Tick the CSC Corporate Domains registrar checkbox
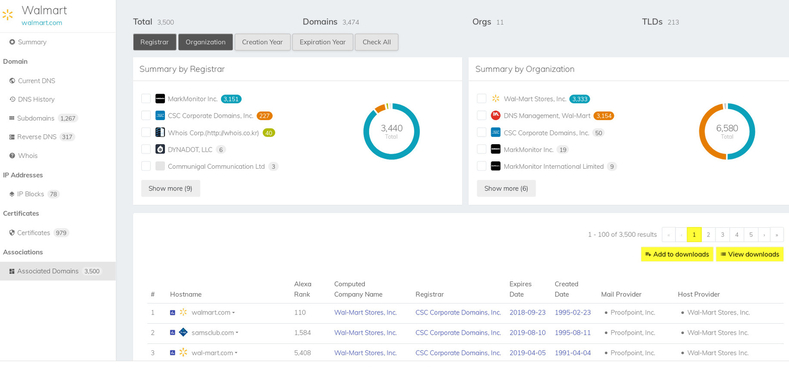This screenshot has width=789, height=367. point(146,116)
